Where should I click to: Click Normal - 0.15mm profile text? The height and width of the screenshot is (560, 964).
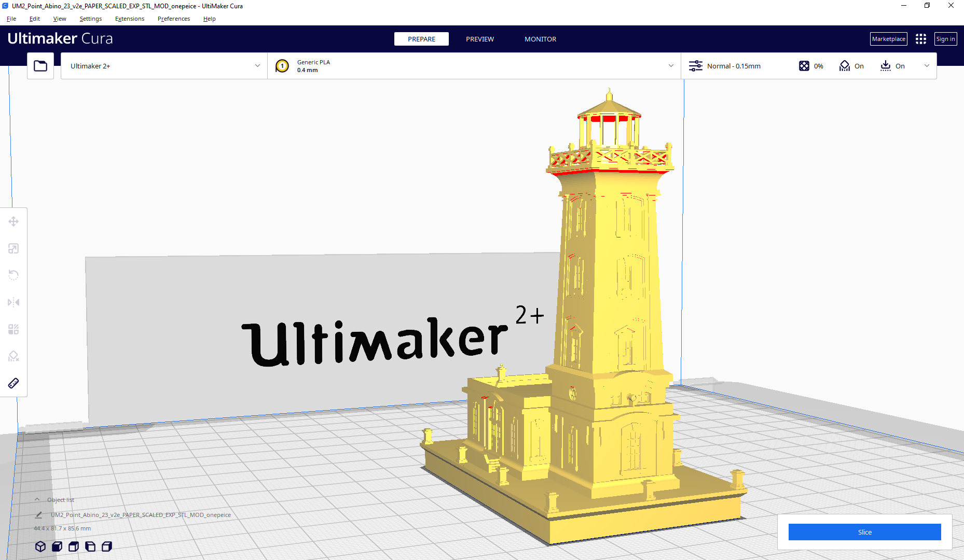click(734, 66)
